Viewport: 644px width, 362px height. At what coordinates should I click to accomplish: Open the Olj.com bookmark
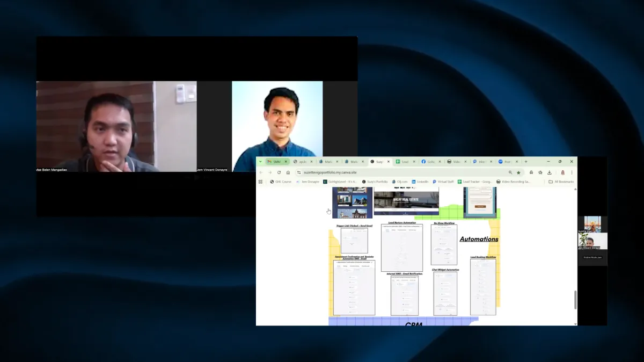point(400,182)
